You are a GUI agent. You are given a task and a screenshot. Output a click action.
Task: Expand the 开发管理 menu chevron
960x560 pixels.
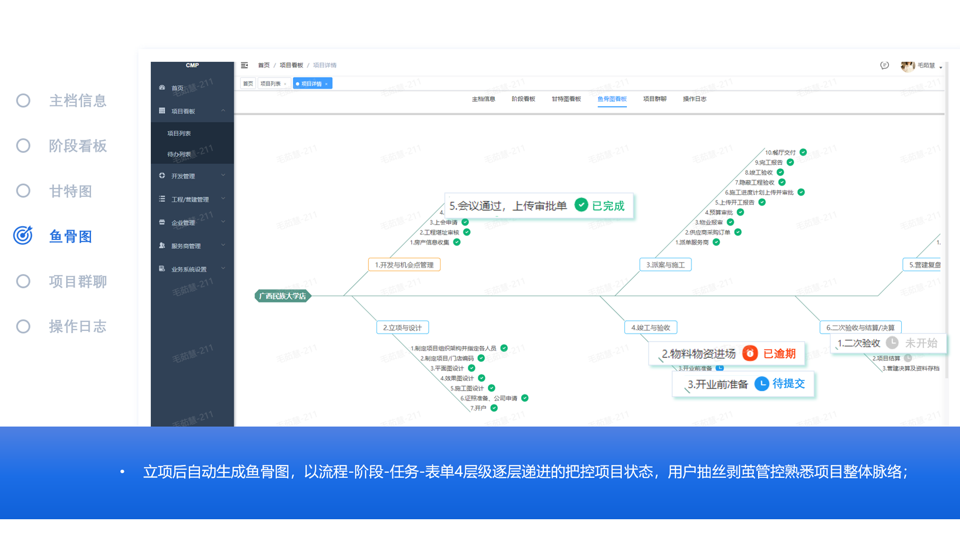click(223, 175)
